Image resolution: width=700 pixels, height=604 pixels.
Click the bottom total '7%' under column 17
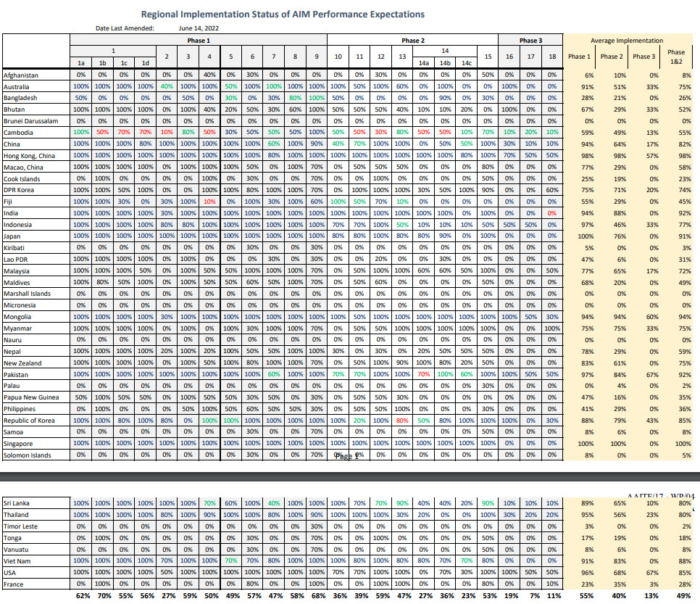pyautogui.click(x=534, y=595)
